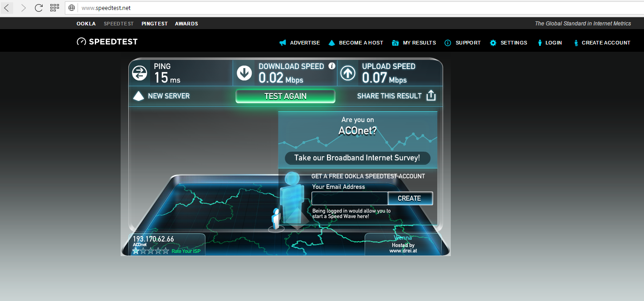
Task: Click the 0.02 Mbps download value
Action: (281, 78)
